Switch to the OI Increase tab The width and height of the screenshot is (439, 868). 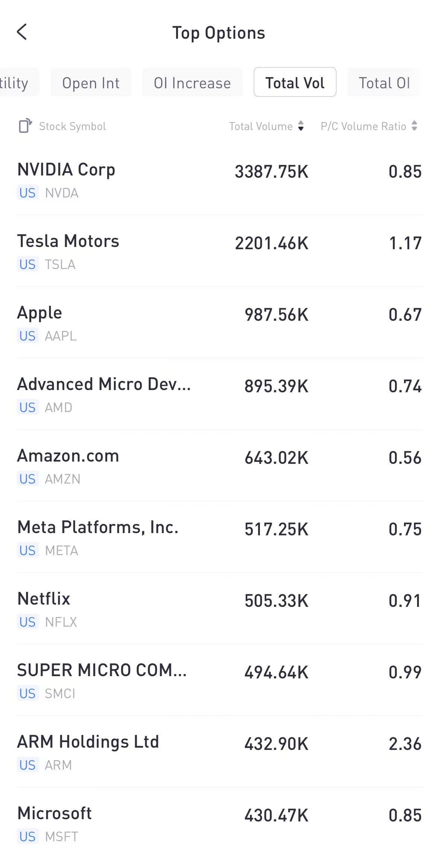192,83
